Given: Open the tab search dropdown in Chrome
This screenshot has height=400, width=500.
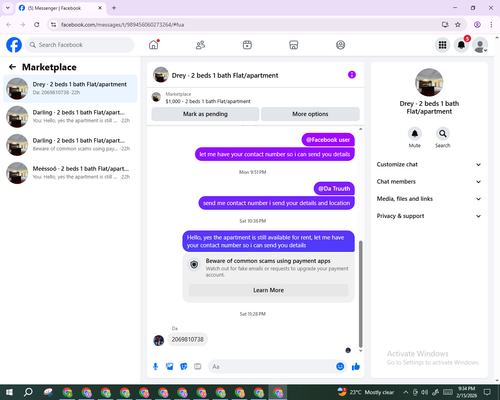Looking at the screenshot, I should tap(8, 8).
